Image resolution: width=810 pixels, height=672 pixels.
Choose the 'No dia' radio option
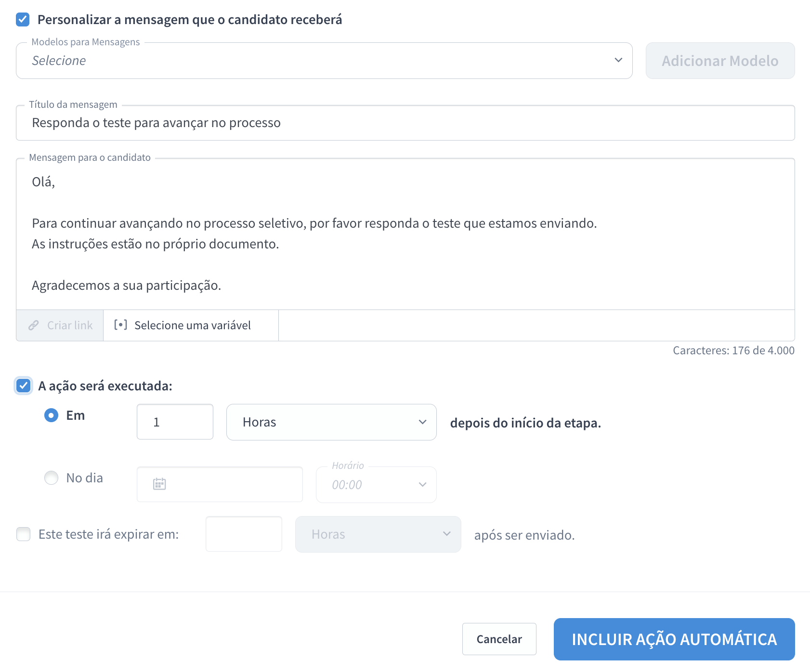pyautogui.click(x=52, y=478)
